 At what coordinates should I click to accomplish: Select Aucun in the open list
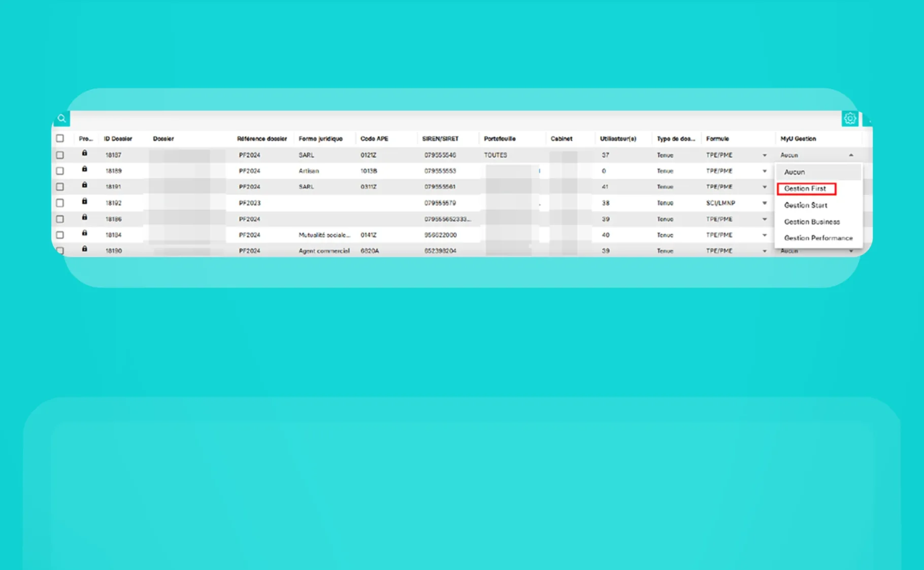pos(818,172)
